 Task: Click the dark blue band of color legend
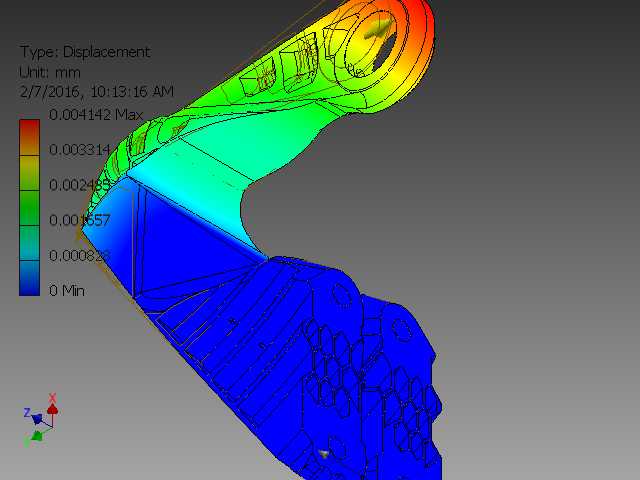coord(29,278)
